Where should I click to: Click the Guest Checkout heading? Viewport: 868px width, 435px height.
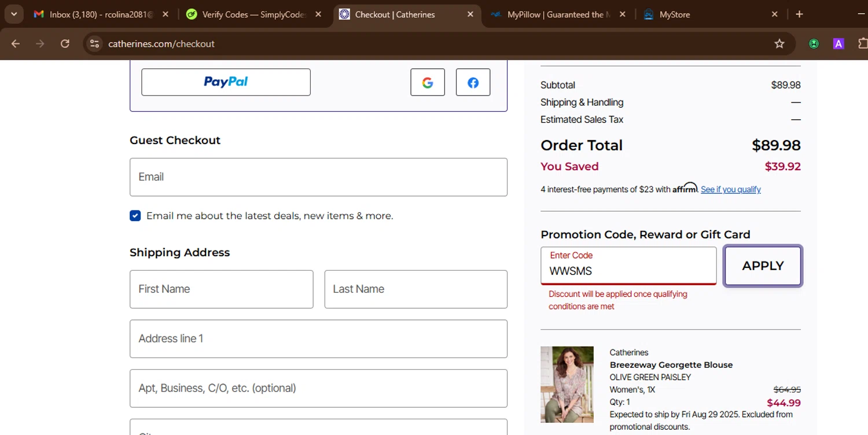[x=175, y=141]
